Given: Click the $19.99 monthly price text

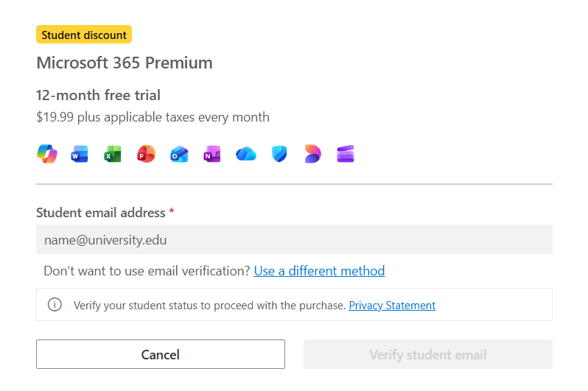Looking at the screenshot, I should click(x=153, y=117).
